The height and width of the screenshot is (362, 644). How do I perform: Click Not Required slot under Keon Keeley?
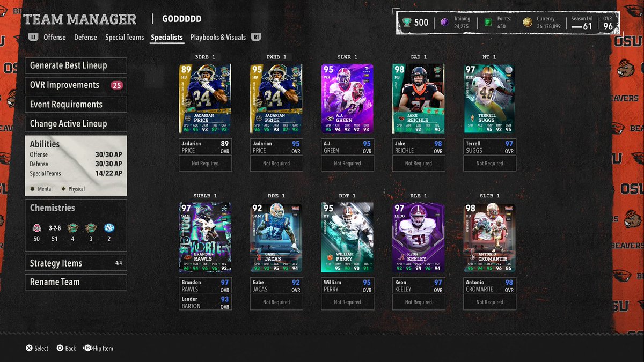[419, 302]
